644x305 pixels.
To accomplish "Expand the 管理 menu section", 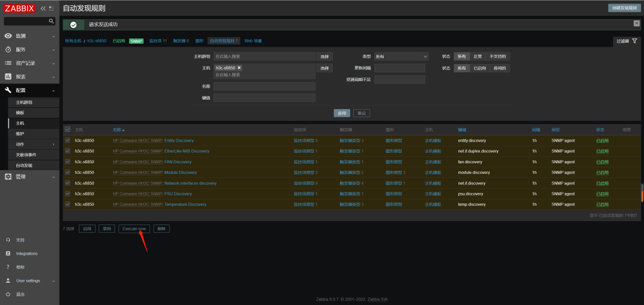I will [x=53, y=177].
